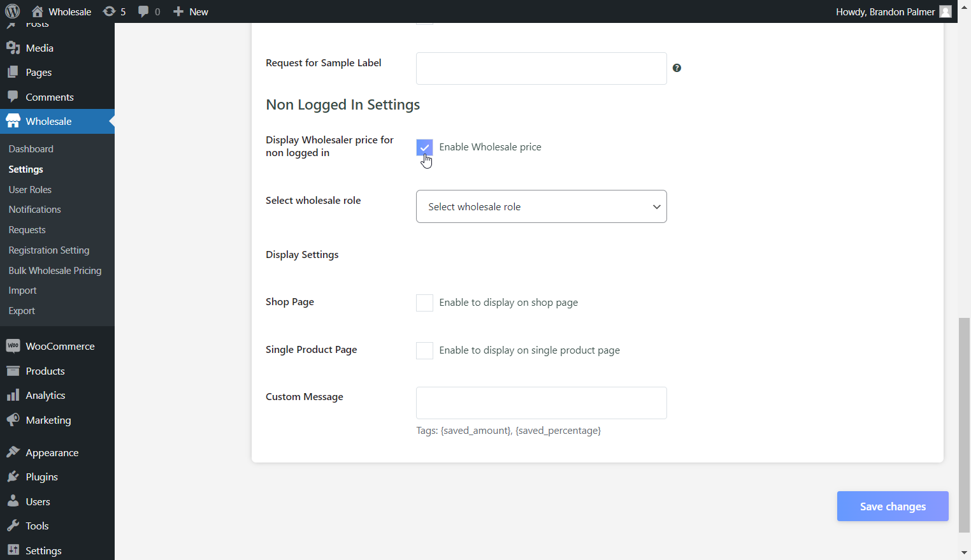This screenshot has height=560, width=971.
Task: Disable the Enable Wholesale price checkbox
Action: (x=424, y=147)
